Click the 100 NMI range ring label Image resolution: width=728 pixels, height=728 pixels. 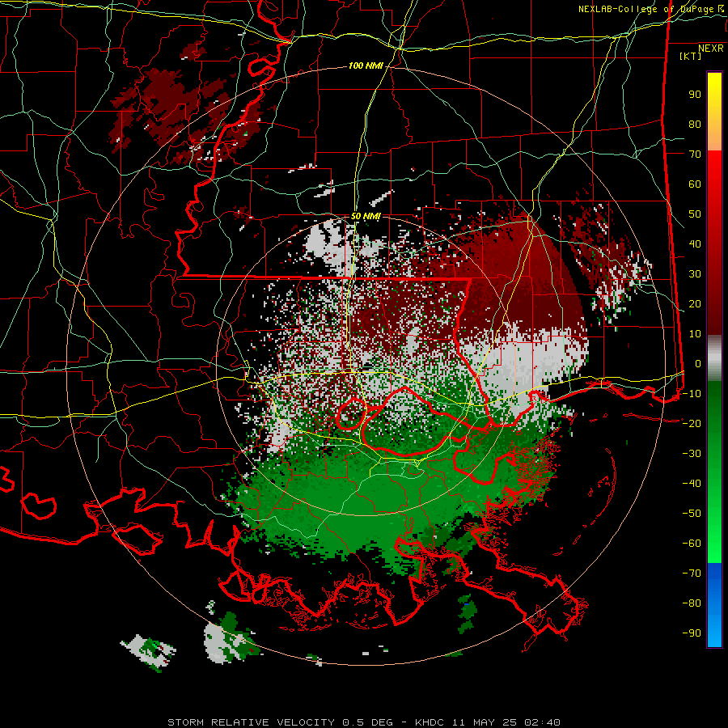pos(366,66)
